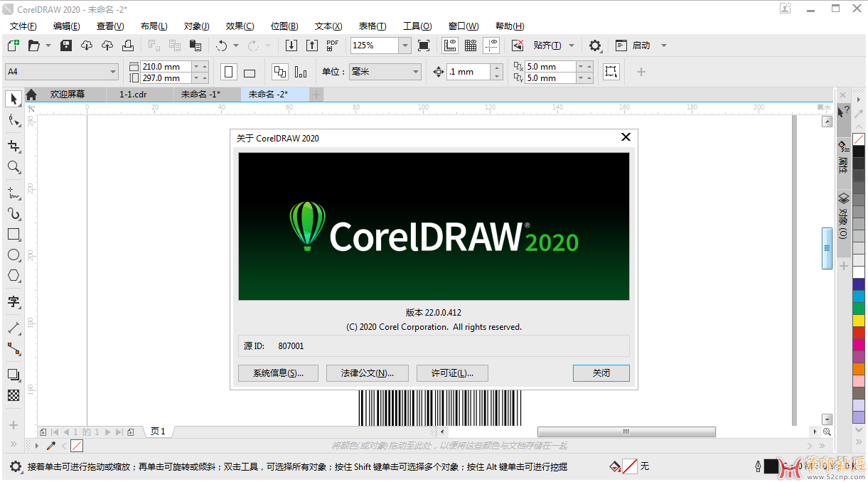Viewport: 868px width, 482px height.
Task: Open the 位图(B) menu
Action: pyautogui.click(x=284, y=26)
